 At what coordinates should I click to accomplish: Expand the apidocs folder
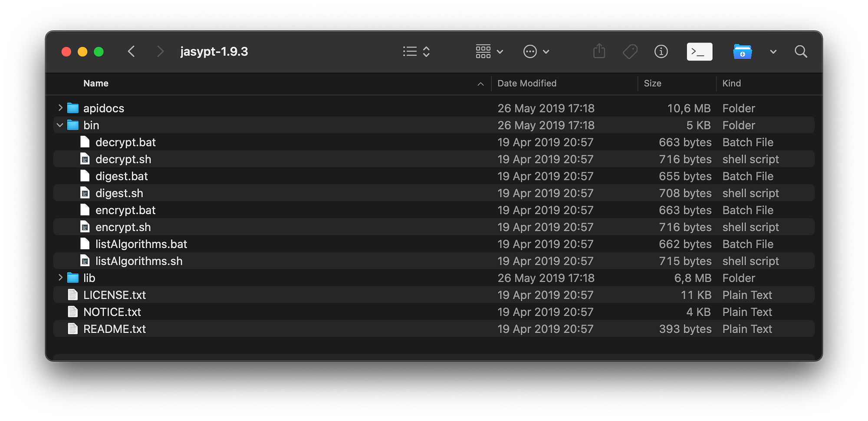60,108
